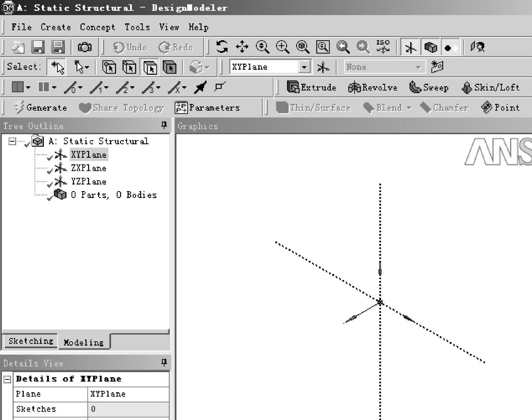
Task: Collapse the Details of XYPlane section
Action: click(7, 379)
